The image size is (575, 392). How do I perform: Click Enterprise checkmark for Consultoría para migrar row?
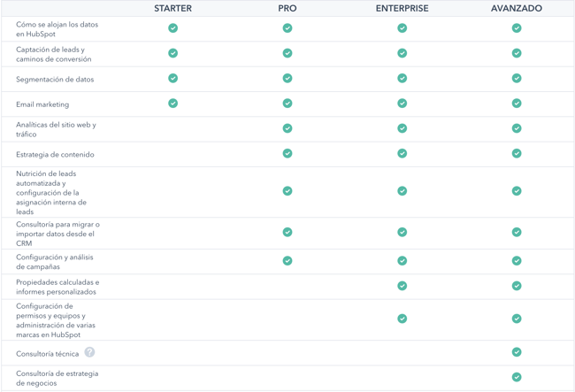pos(402,232)
